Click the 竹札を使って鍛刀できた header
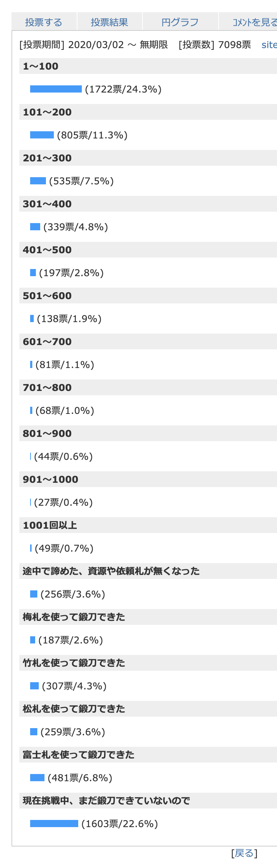The width and height of the screenshot is (277, 868). click(148, 663)
